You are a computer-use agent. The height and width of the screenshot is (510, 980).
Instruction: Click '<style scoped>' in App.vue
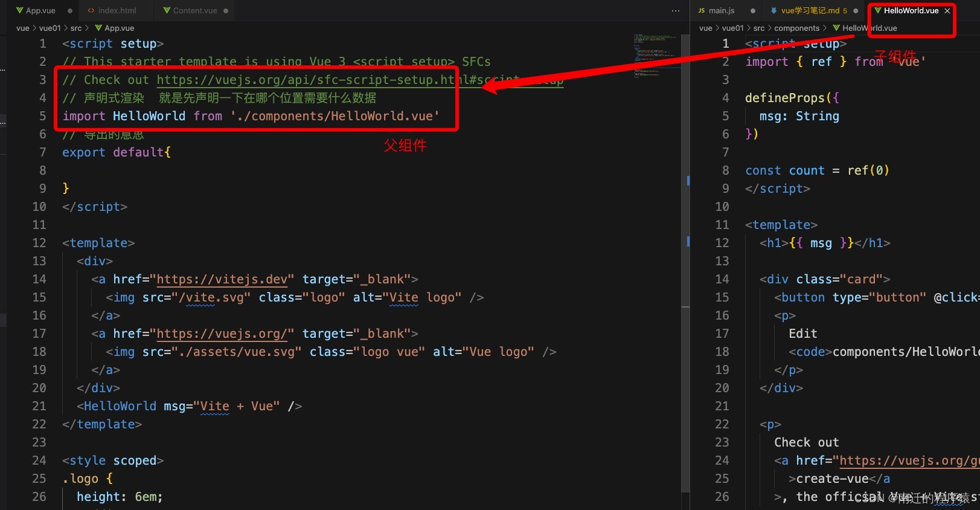point(113,460)
